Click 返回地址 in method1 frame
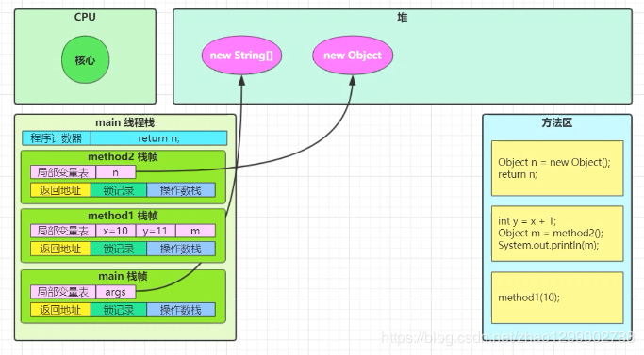 point(60,249)
